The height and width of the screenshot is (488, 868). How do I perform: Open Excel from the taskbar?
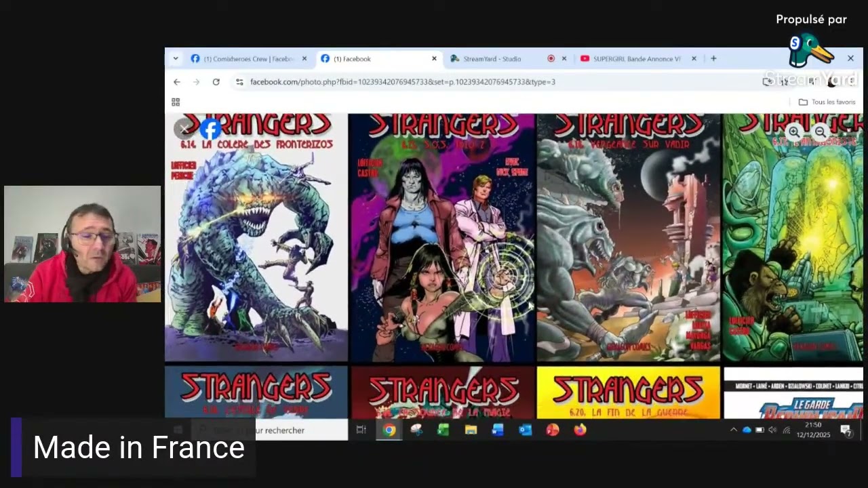[443, 430]
